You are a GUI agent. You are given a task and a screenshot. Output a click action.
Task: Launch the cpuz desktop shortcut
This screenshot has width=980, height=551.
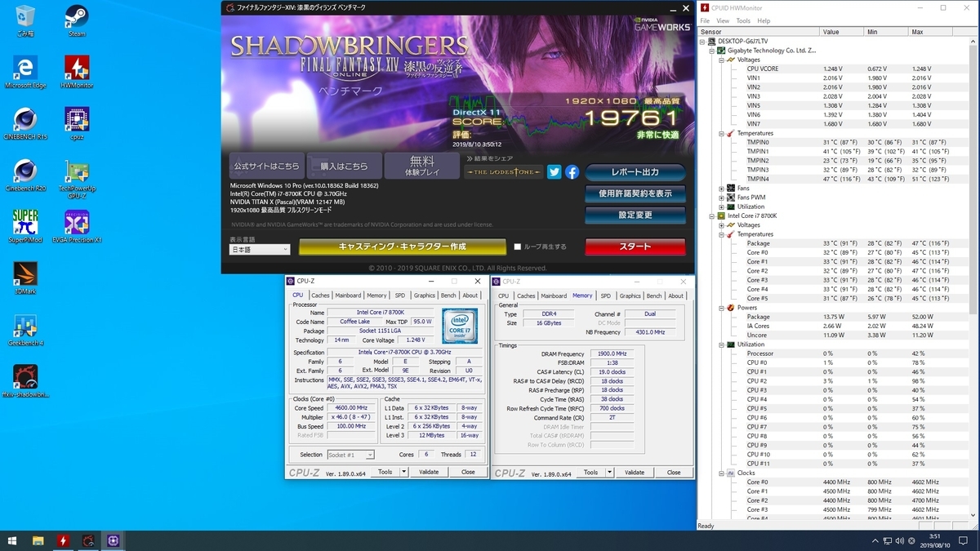pos(77,124)
